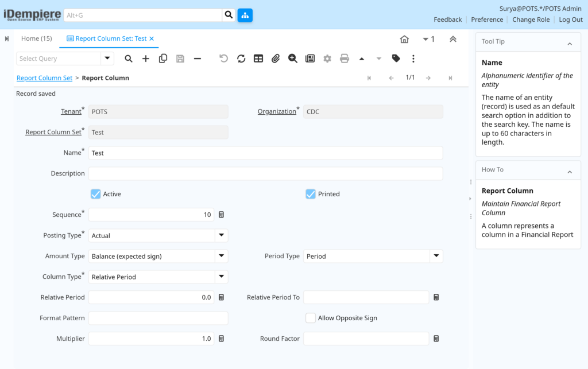Click the Tenant field label link
The height and width of the screenshot is (369, 588).
[71, 111]
